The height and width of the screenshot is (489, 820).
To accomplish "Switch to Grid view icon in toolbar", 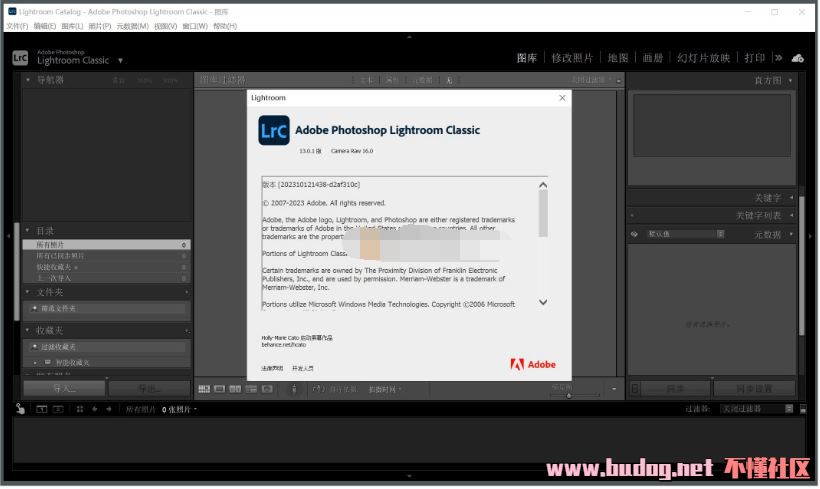I will tap(204, 390).
